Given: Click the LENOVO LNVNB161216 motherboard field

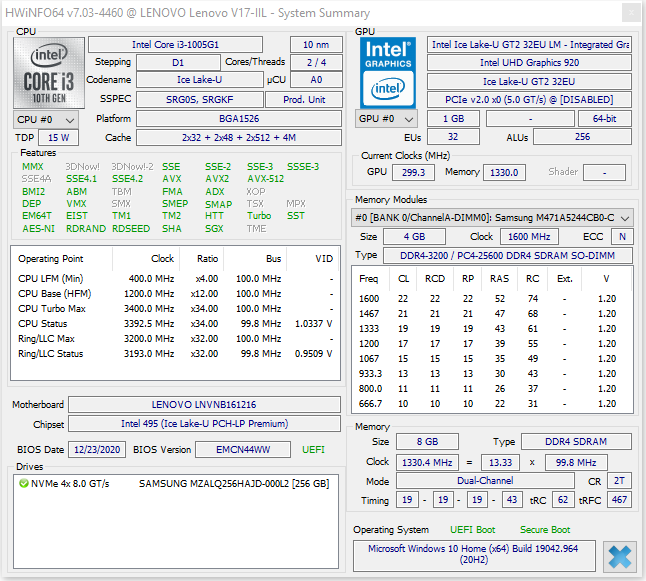Looking at the screenshot, I should 203,405.
